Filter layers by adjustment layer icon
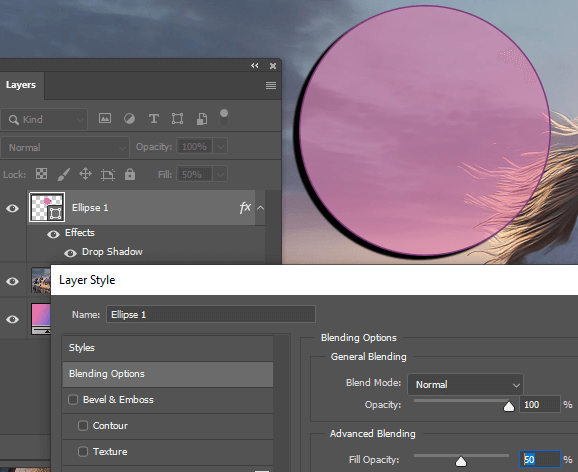The image size is (578, 472). pos(129,118)
